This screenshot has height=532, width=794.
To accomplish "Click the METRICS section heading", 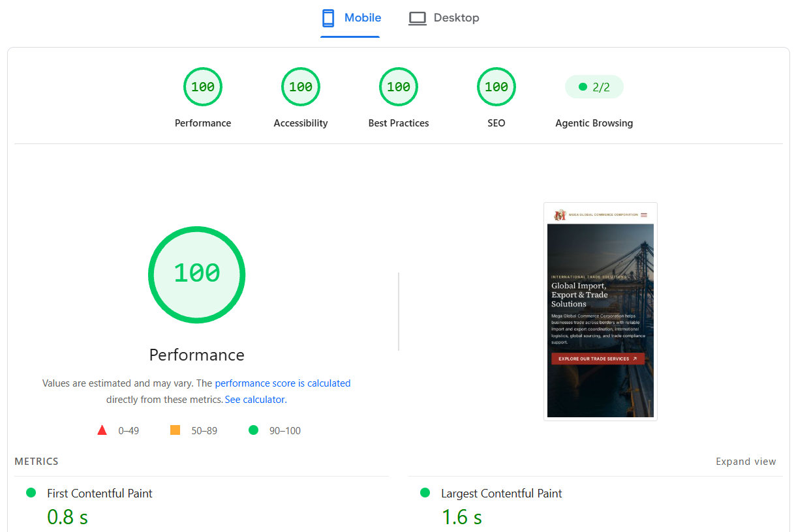I will pyautogui.click(x=37, y=462).
